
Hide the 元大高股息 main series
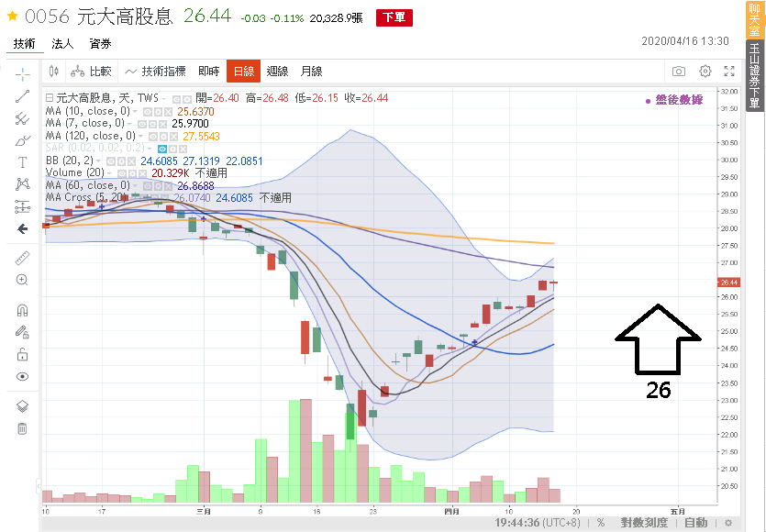tap(176, 99)
